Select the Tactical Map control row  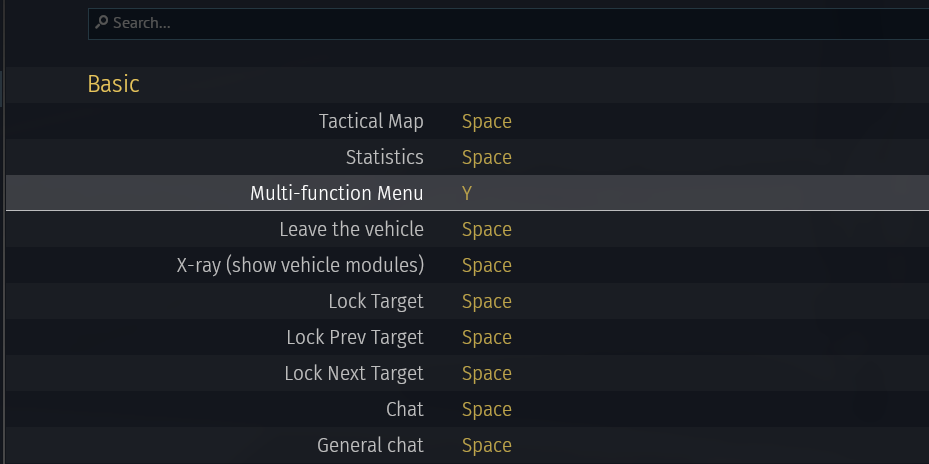coord(467,121)
